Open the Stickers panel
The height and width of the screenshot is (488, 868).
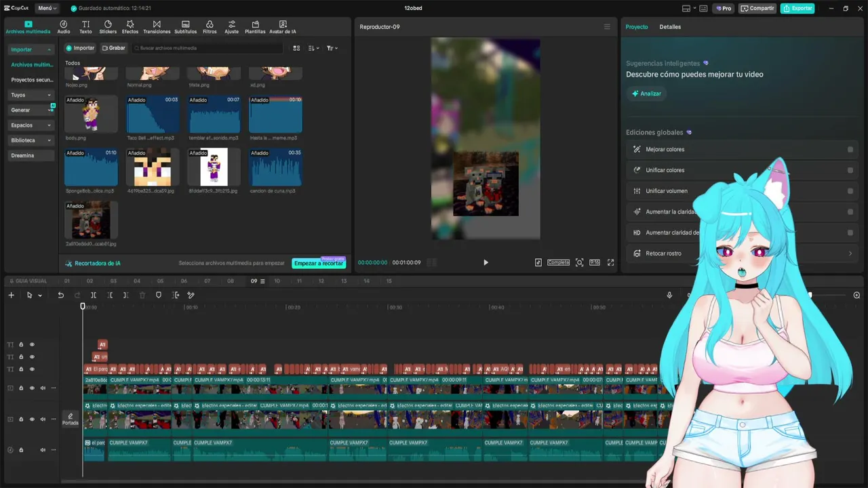[x=108, y=27]
